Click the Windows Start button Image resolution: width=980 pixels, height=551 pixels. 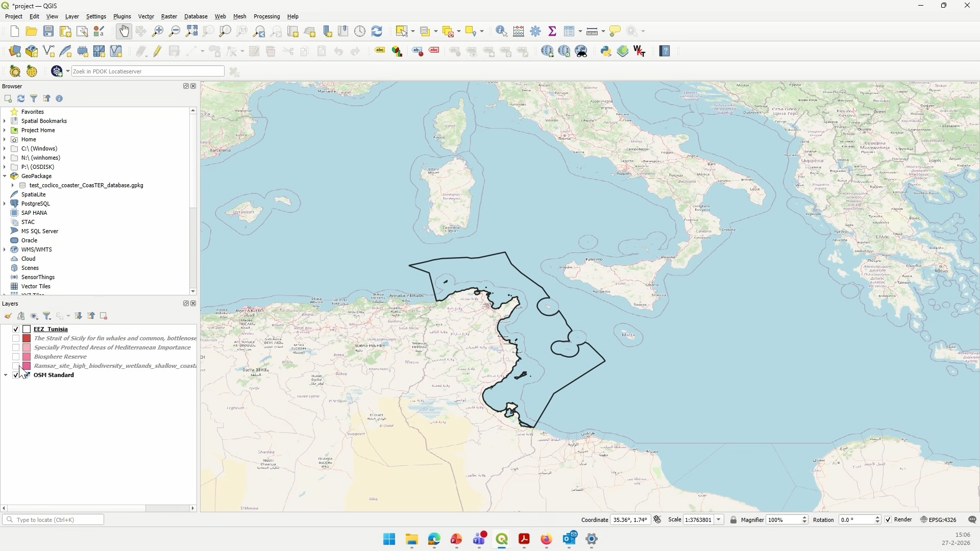389,539
